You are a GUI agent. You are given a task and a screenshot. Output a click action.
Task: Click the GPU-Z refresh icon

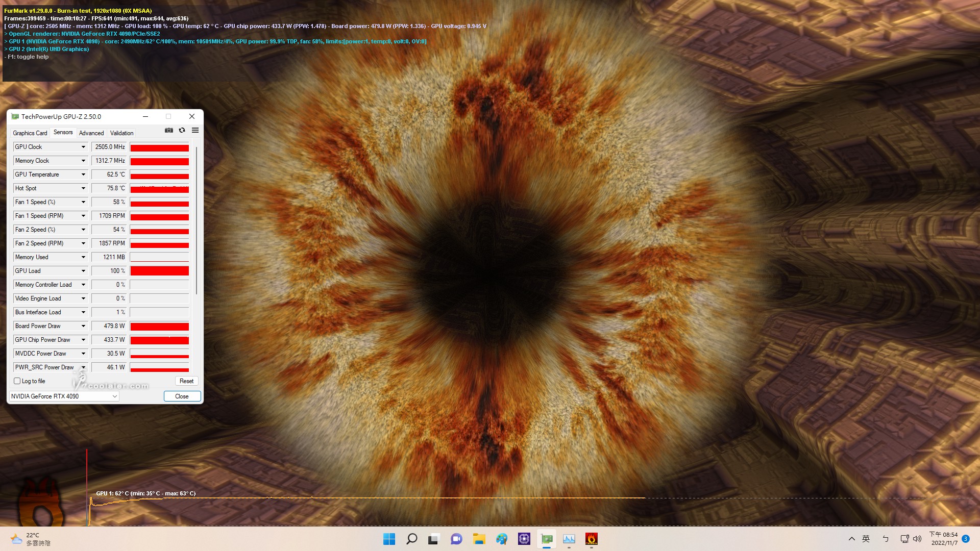pyautogui.click(x=182, y=131)
